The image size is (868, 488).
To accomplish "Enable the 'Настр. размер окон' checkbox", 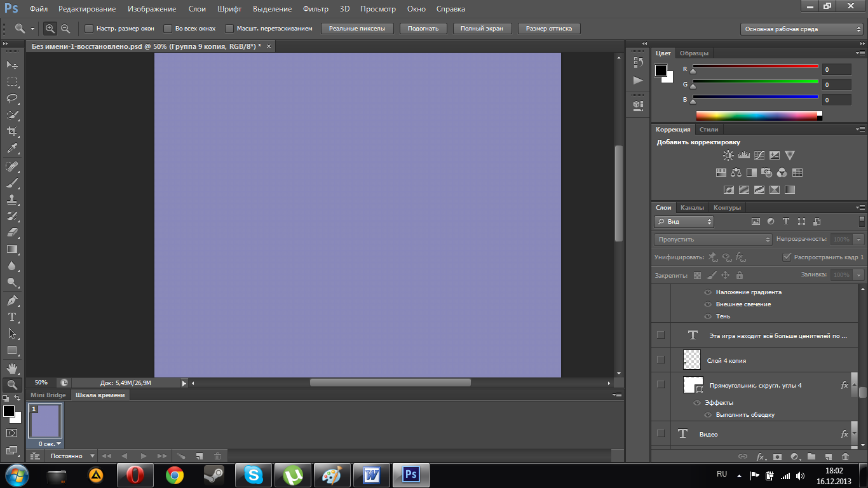I will (89, 29).
